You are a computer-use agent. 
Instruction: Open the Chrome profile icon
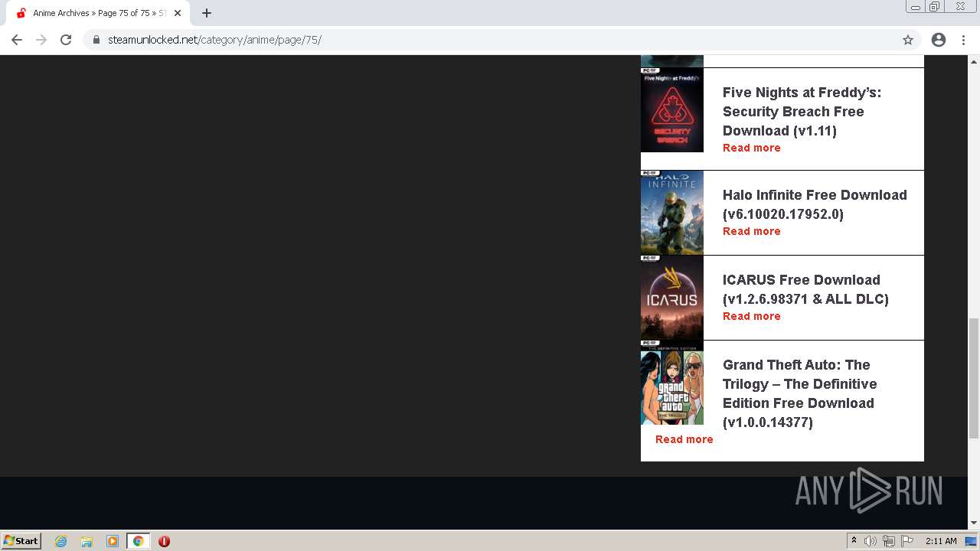click(x=939, y=40)
